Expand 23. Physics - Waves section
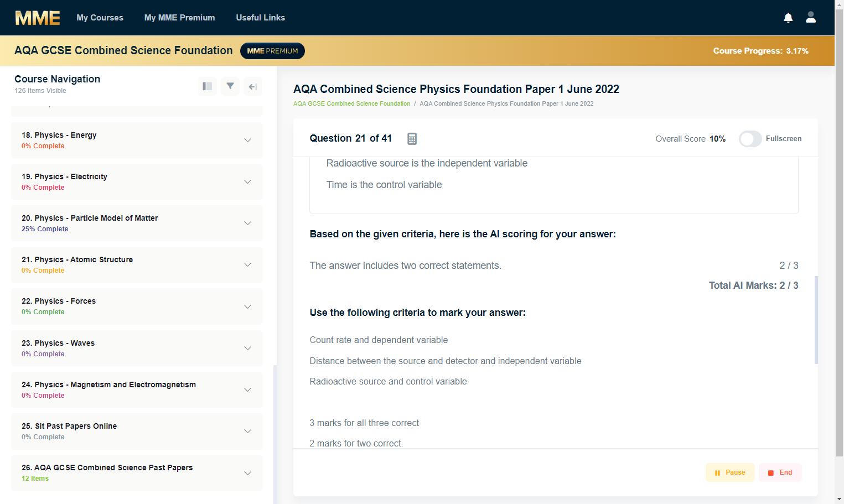Viewport: 844px width, 504px height. coord(137,348)
